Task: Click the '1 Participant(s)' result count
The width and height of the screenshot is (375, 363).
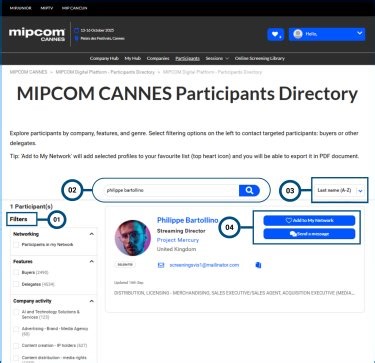Action: (x=31, y=207)
